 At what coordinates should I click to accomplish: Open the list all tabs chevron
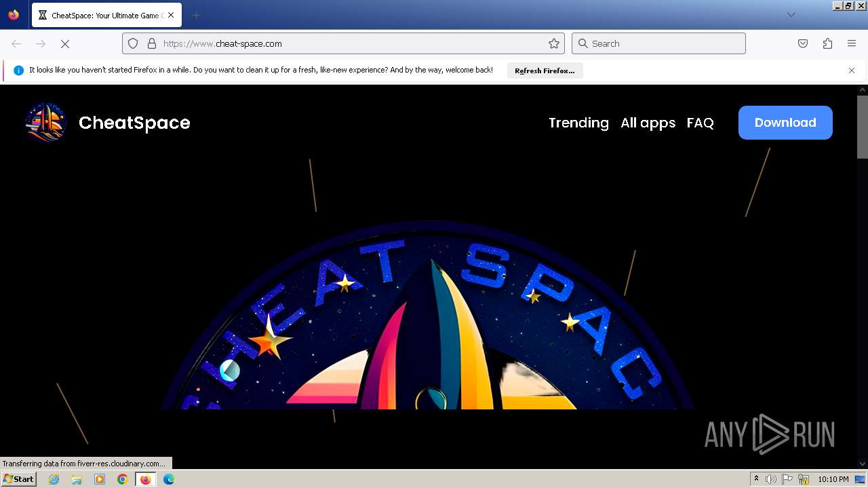click(791, 15)
